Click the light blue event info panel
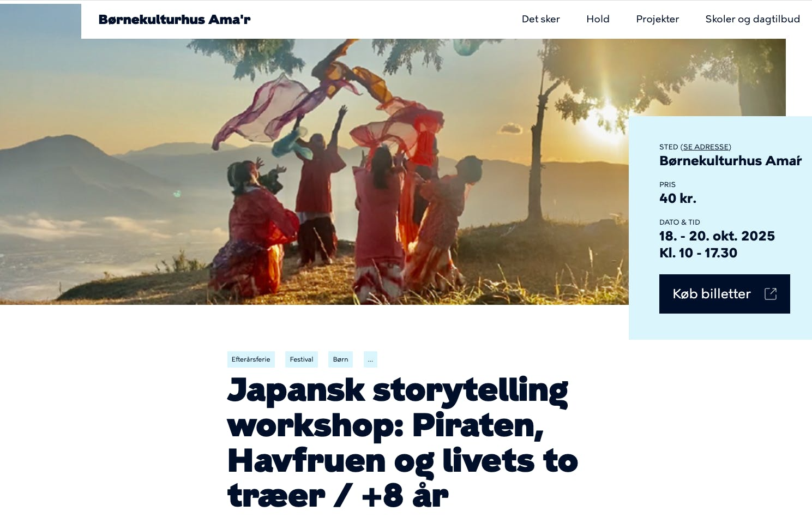 click(720, 228)
